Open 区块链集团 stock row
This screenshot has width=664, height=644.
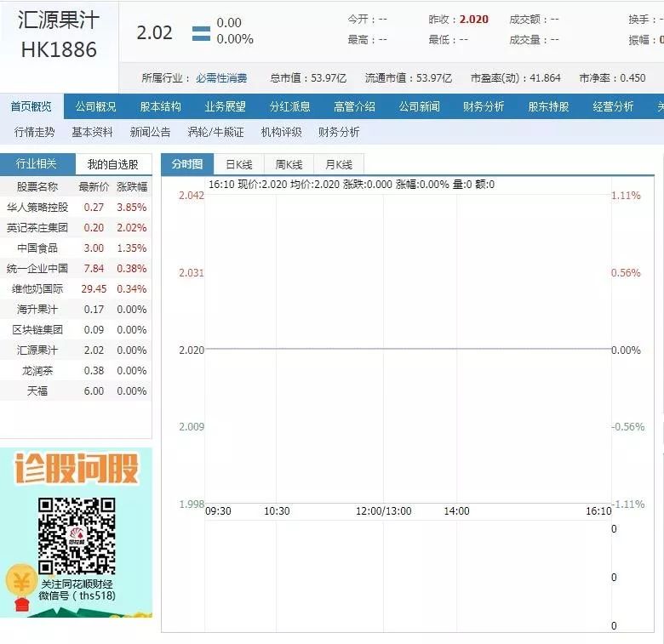tap(76, 329)
